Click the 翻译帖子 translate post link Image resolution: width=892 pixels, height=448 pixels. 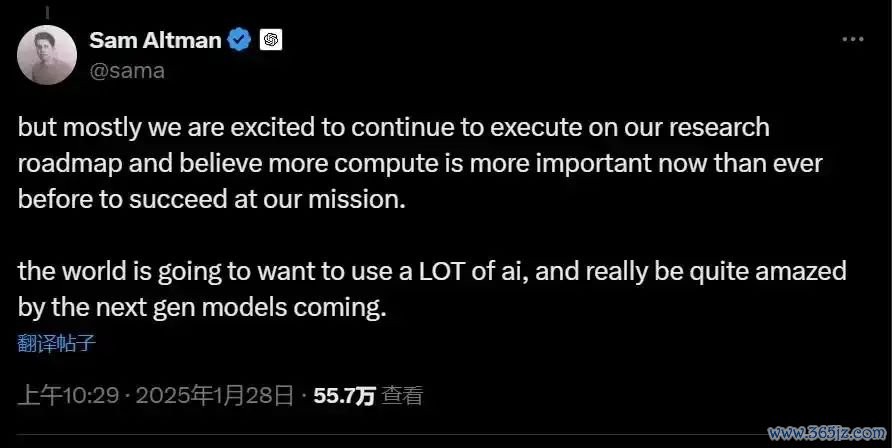[56, 343]
